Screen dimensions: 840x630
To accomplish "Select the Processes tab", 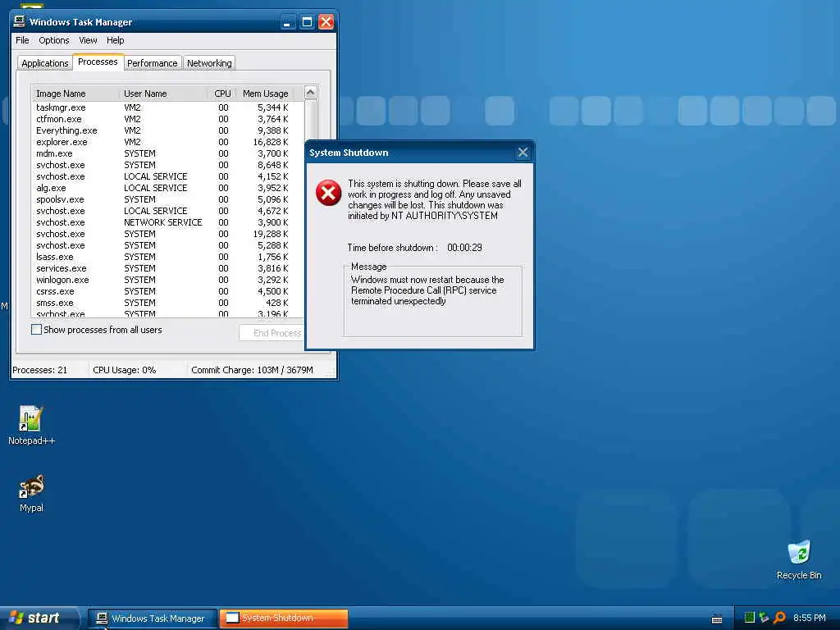I will click(x=98, y=62).
